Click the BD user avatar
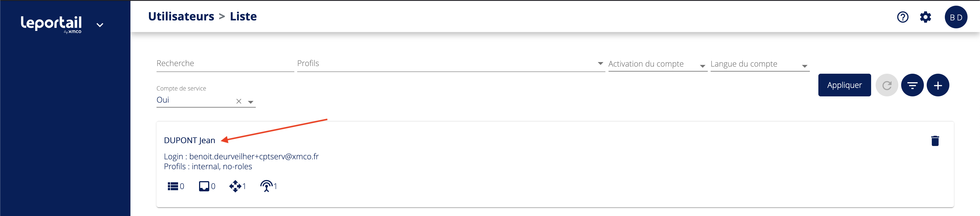The height and width of the screenshot is (216, 980). (956, 17)
